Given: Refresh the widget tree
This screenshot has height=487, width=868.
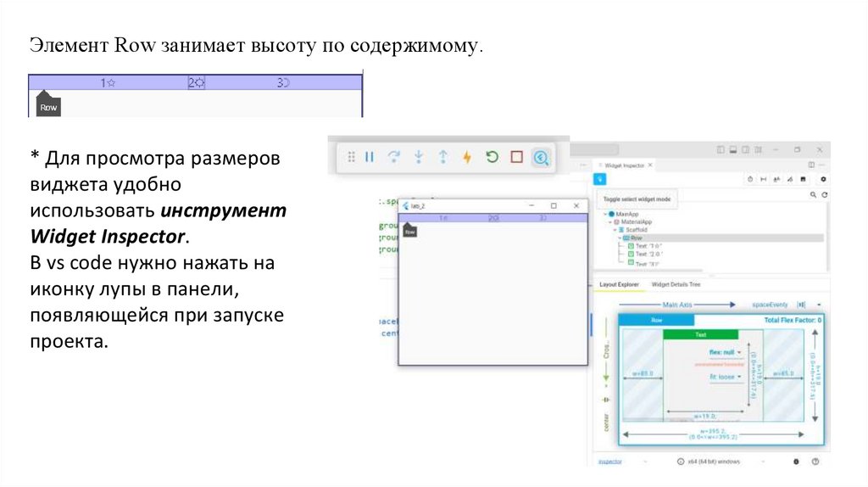Looking at the screenshot, I should 824,195.
